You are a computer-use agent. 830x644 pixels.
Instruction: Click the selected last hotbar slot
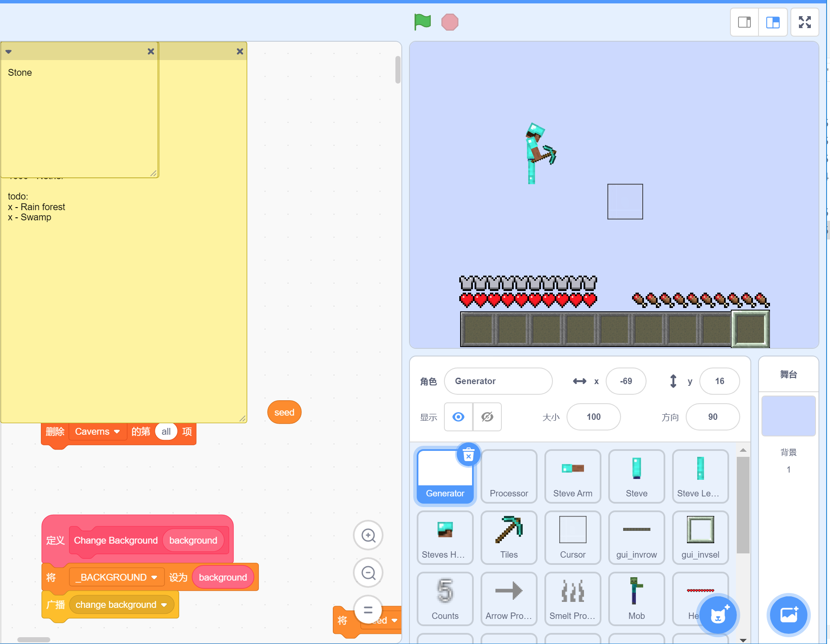click(750, 329)
